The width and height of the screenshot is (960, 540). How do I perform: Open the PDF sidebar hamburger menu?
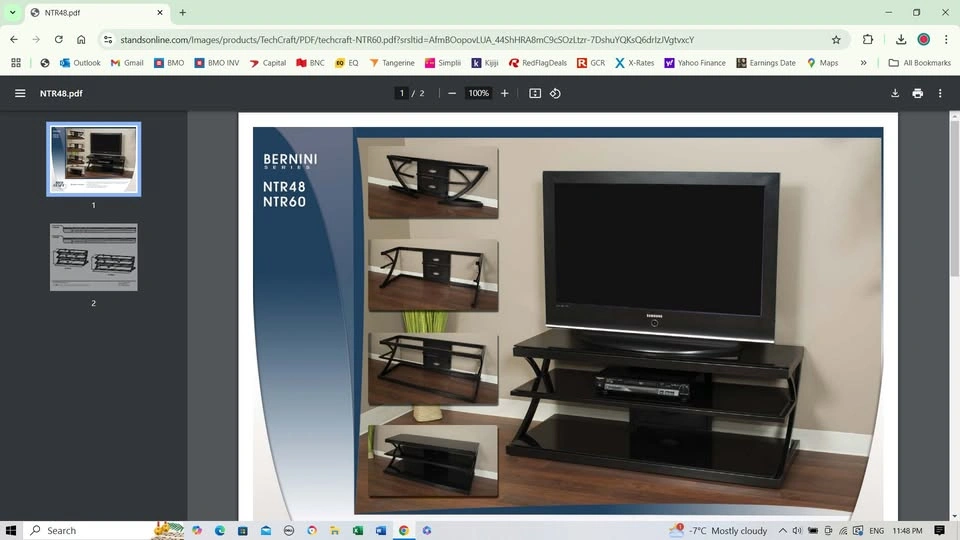click(20, 93)
